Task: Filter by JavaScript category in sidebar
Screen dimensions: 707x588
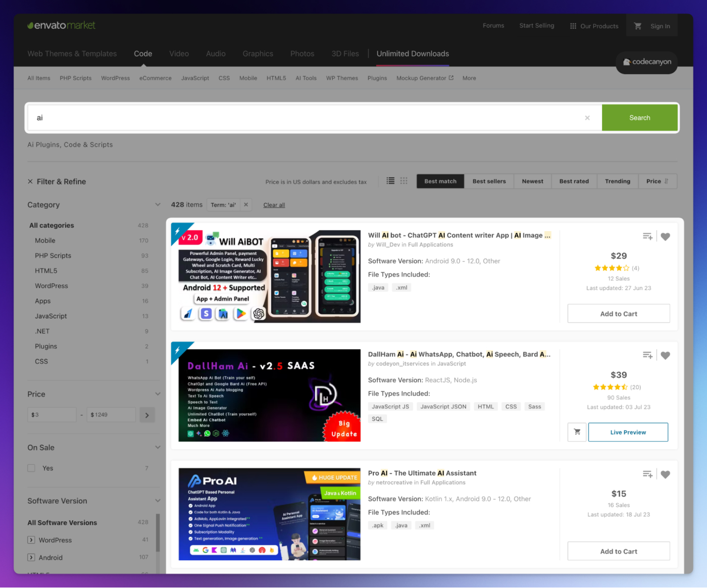Action: (50, 316)
